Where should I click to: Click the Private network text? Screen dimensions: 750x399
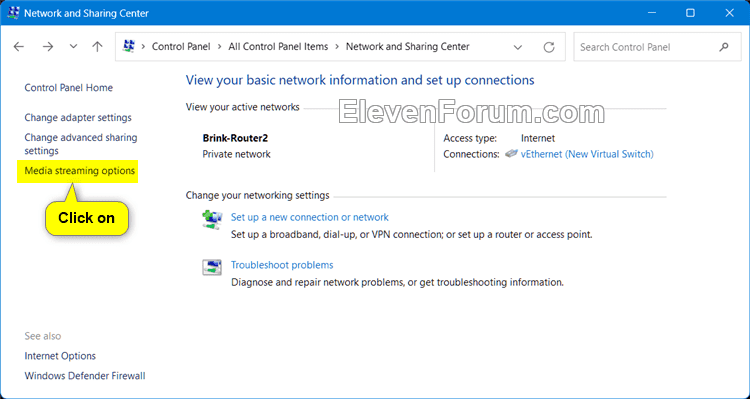(x=236, y=154)
